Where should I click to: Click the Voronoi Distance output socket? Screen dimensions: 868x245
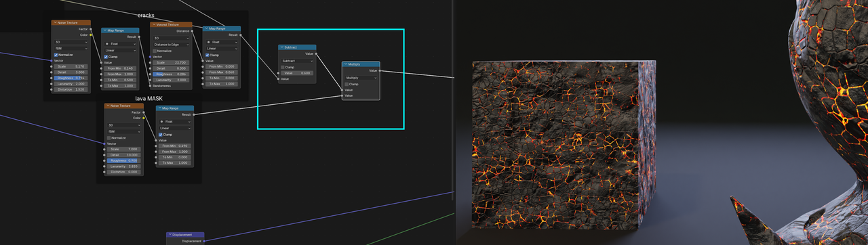point(192,30)
